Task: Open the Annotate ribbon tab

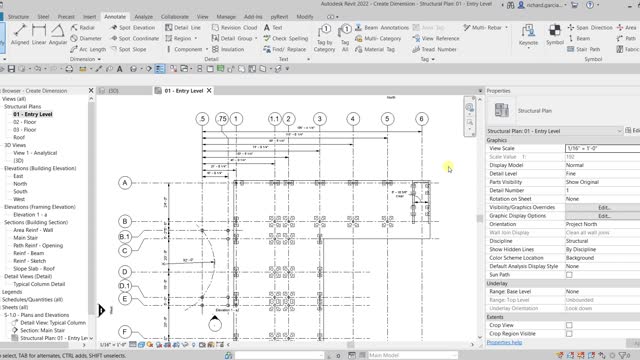Action: (x=115, y=17)
